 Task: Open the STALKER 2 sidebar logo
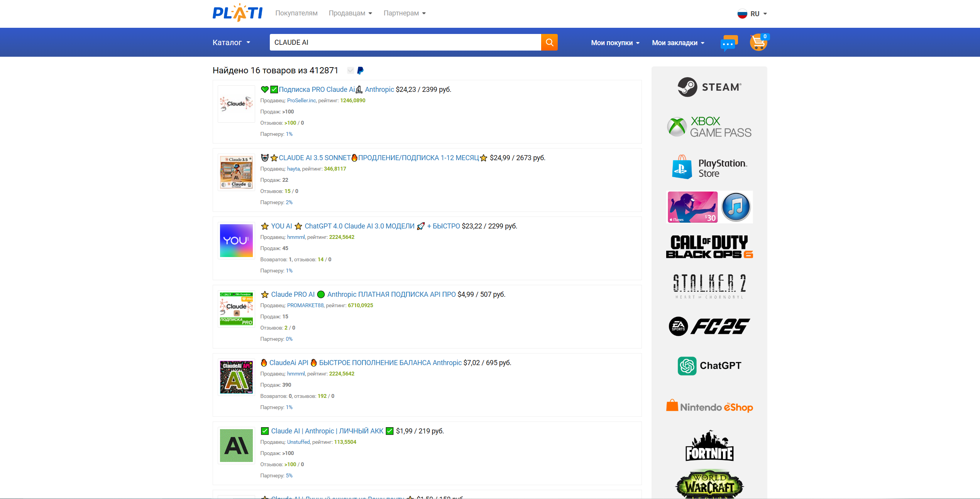pos(709,286)
